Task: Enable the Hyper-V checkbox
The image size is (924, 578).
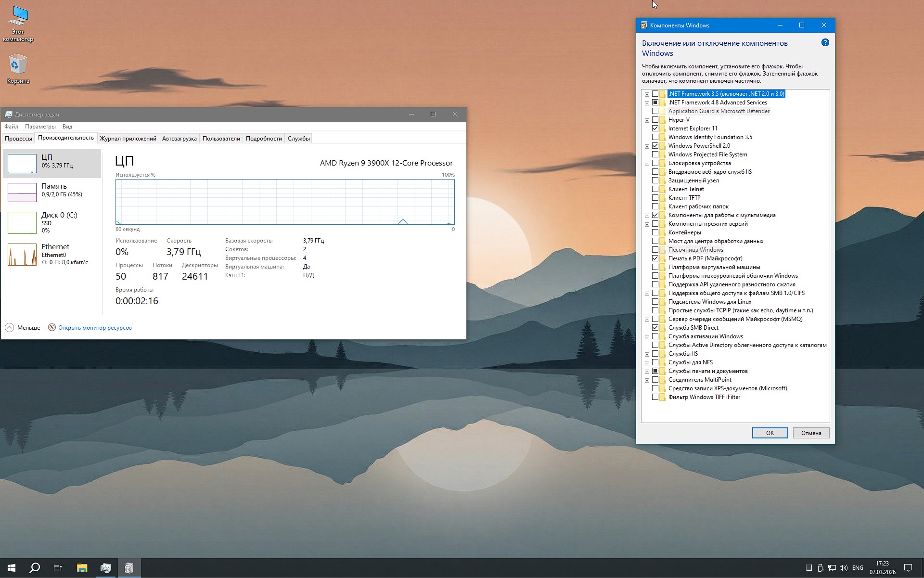Action: tap(655, 120)
